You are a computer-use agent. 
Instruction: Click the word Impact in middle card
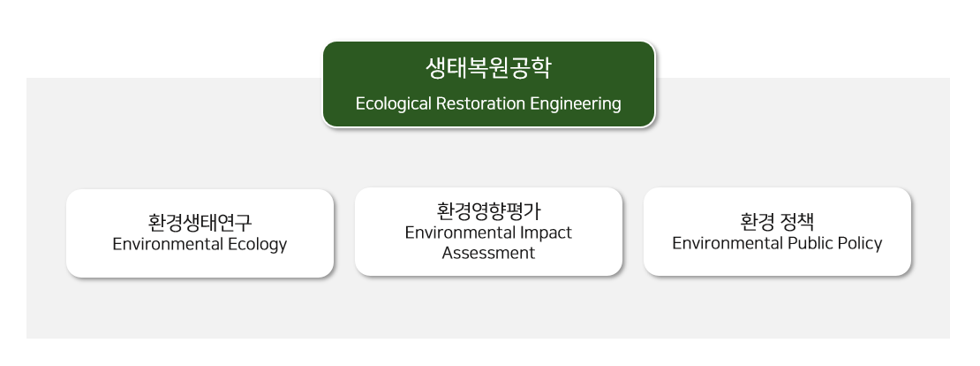(x=545, y=233)
